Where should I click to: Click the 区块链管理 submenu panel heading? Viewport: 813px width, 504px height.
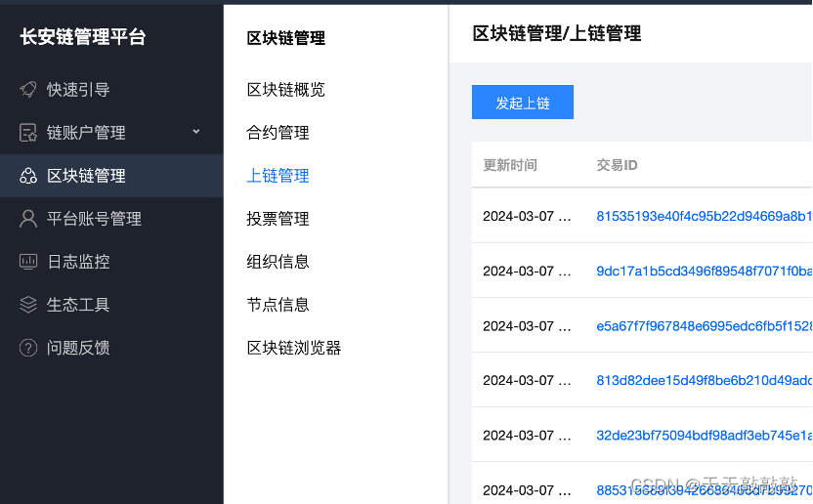tap(285, 38)
